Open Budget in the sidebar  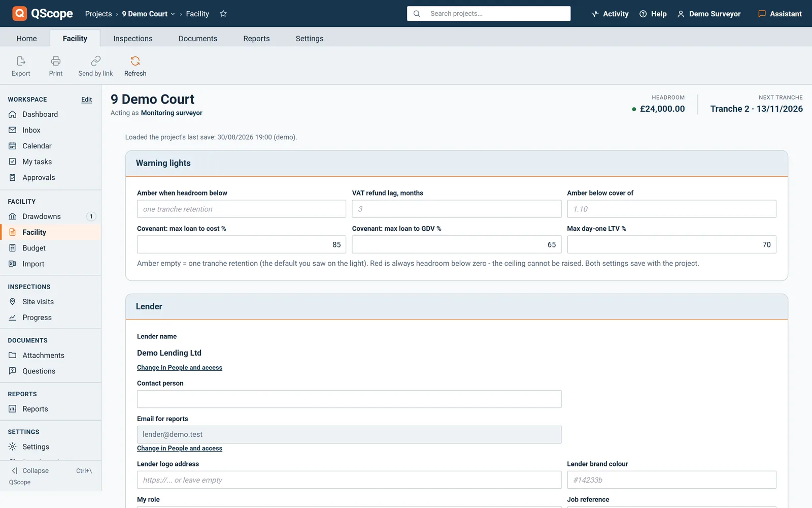click(x=51, y=248)
